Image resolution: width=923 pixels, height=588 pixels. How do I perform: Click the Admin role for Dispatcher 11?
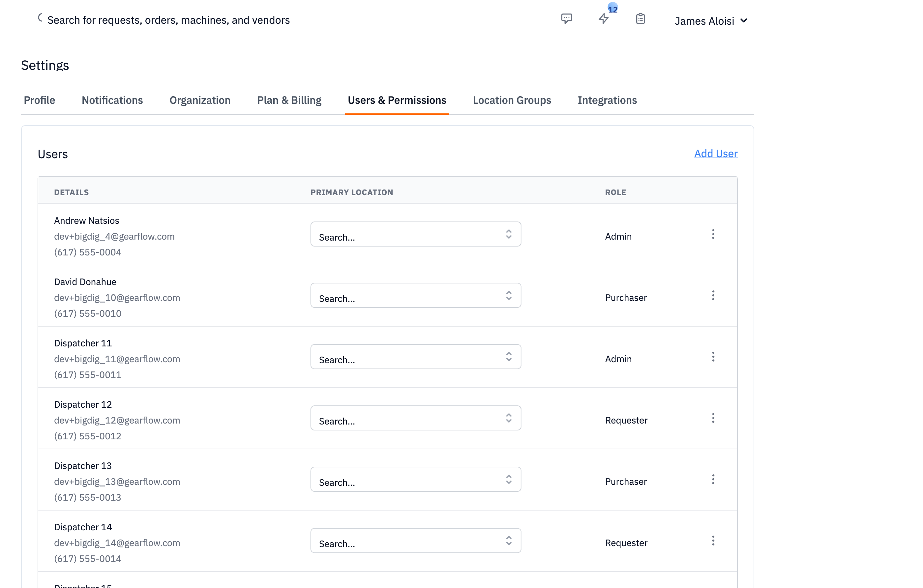pyautogui.click(x=618, y=359)
